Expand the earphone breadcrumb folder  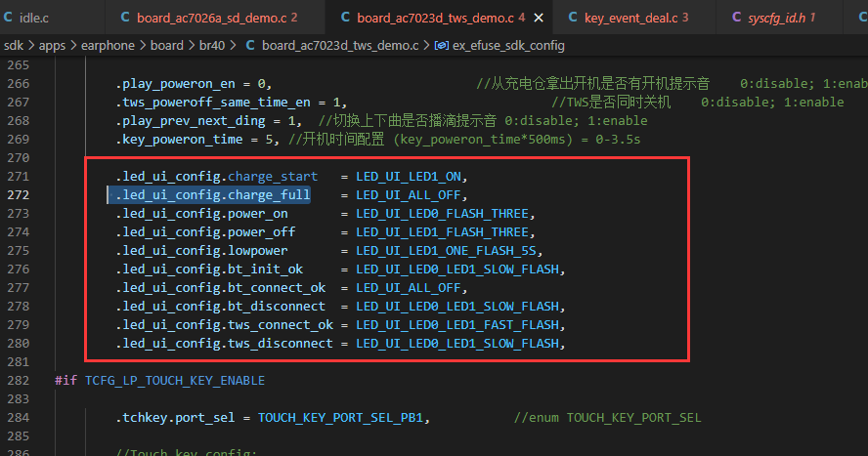coord(108,45)
